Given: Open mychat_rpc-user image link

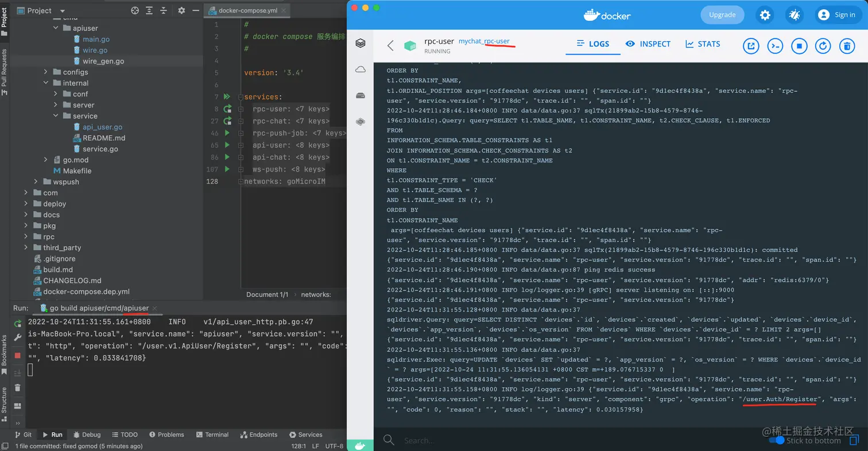Looking at the screenshot, I should 484,41.
